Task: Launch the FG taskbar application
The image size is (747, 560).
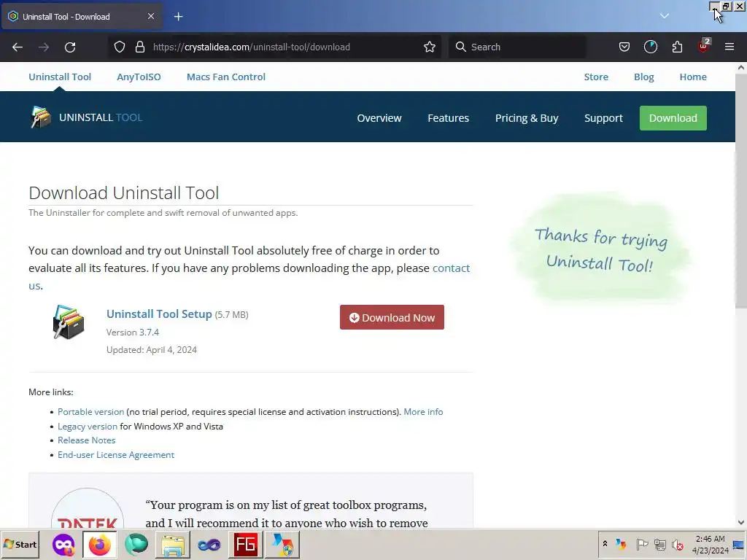Action: (x=246, y=544)
